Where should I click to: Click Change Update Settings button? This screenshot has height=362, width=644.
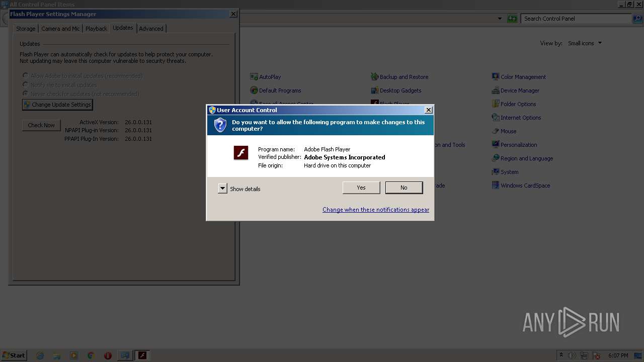coord(57,105)
